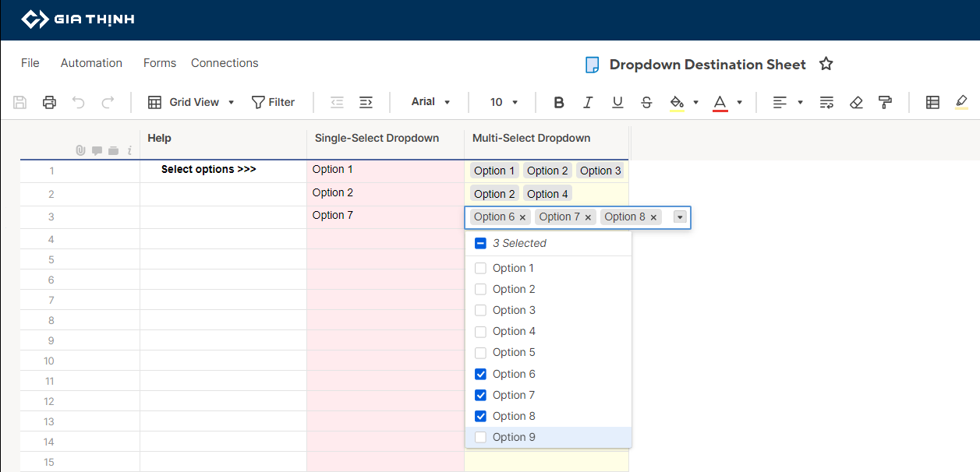Viewport: 980px width, 472px height.
Task: Click the Indent icon
Action: [x=366, y=102]
